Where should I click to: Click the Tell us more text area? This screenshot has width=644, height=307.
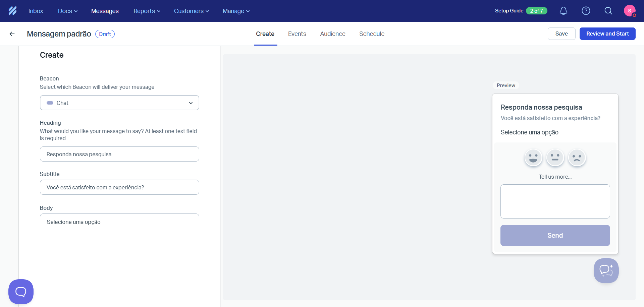[x=555, y=201]
